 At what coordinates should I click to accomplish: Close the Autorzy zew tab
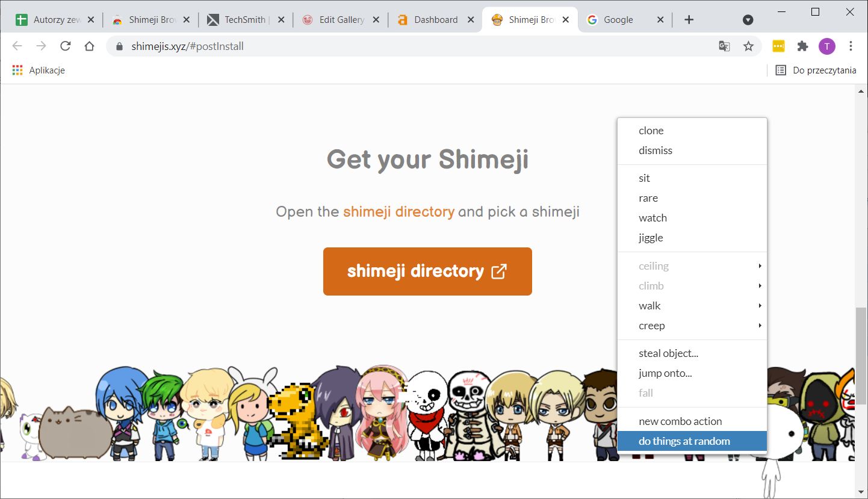(91, 20)
